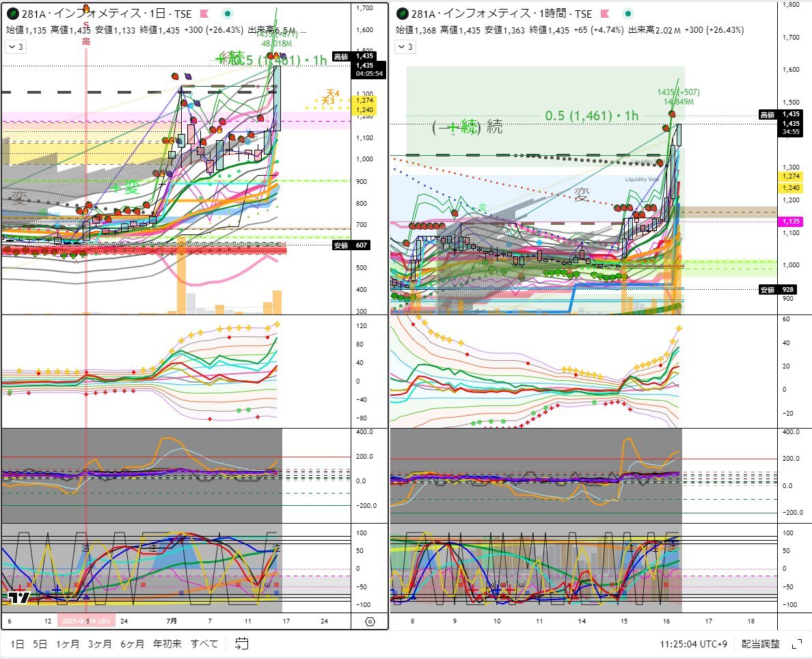Click the 281A leaf logo on the 1日 chart
The width and height of the screenshot is (812, 659).
coord(13,14)
